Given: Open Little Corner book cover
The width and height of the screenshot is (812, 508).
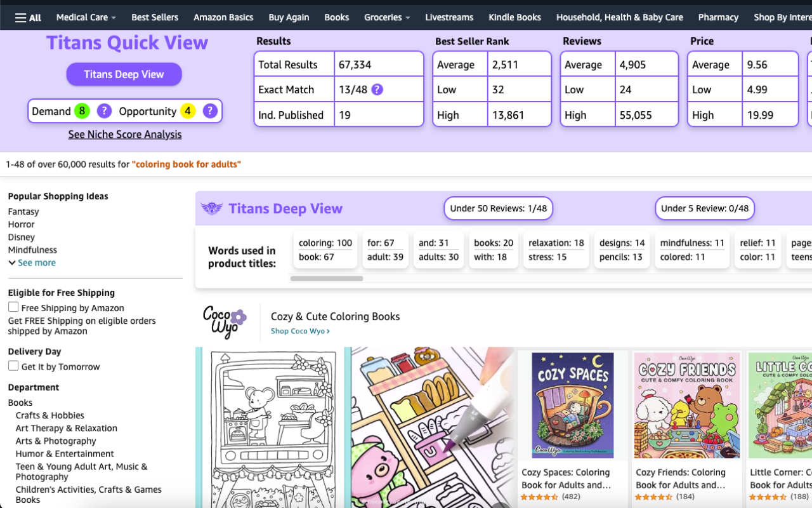Looking at the screenshot, I should 780,405.
